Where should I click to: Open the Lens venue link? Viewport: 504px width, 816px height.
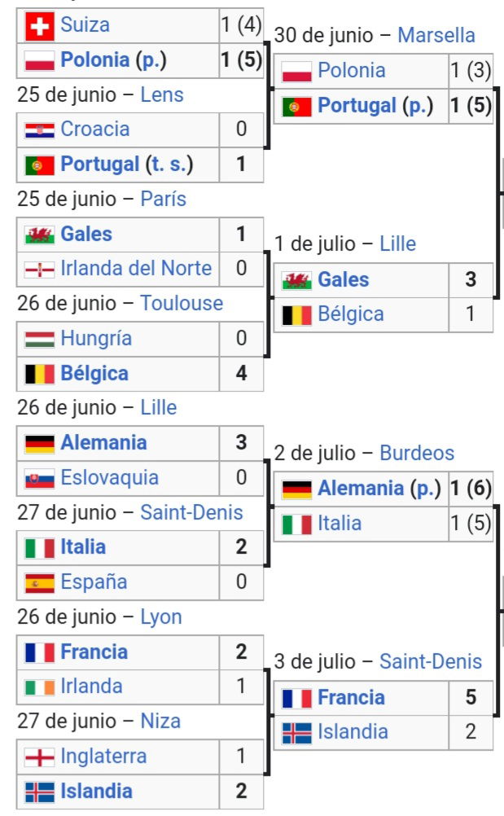pos(162,95)
